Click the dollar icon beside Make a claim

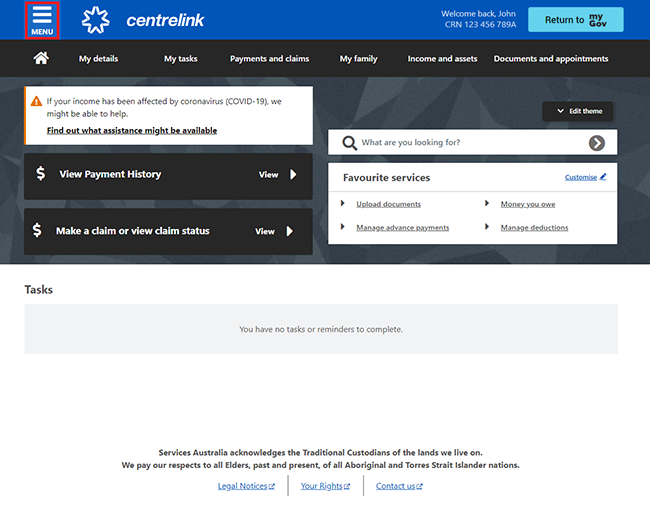pos(38,230)
